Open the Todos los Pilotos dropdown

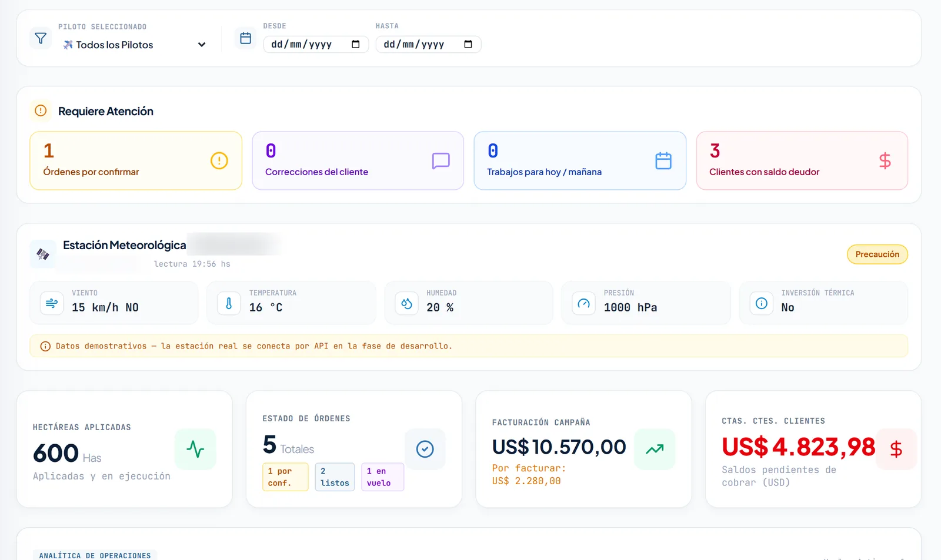[x=135, y=45]
